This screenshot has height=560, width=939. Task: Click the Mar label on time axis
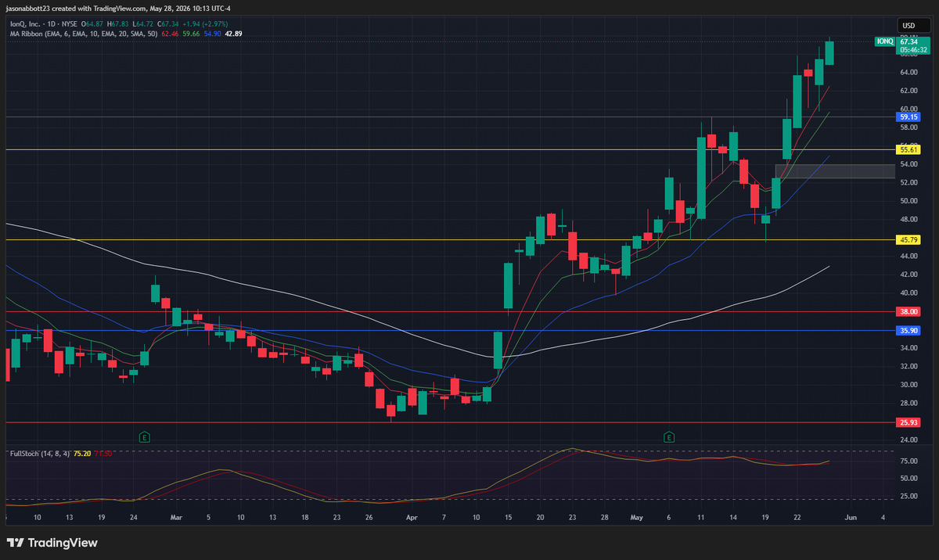(x=176, y=517)
